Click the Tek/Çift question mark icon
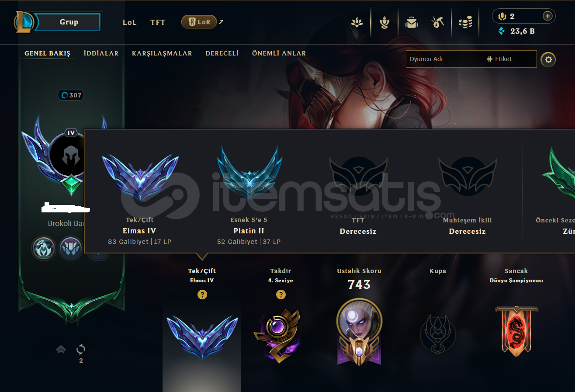575x392 pixels. point(202,295)
